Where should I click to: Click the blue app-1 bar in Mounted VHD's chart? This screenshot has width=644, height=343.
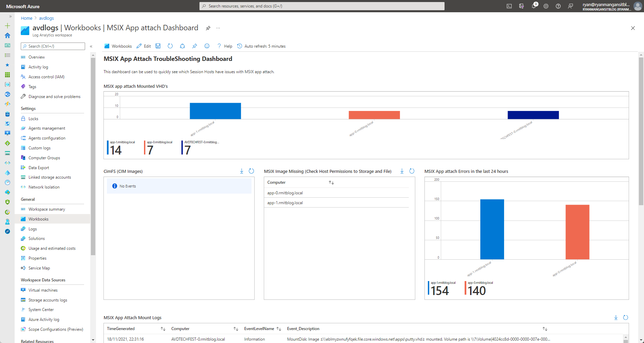click(x=215, y=111)
